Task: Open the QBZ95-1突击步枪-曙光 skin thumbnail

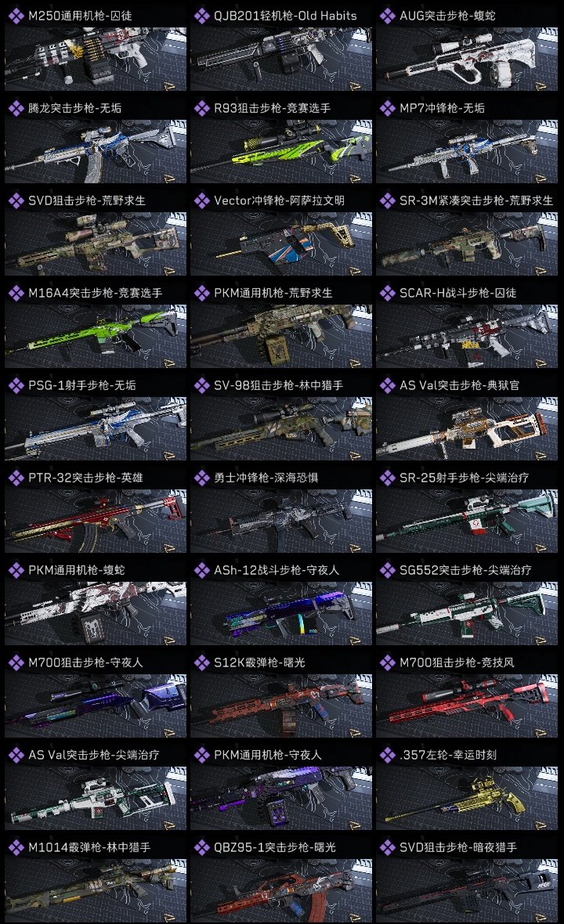Action: pos(281,890)
